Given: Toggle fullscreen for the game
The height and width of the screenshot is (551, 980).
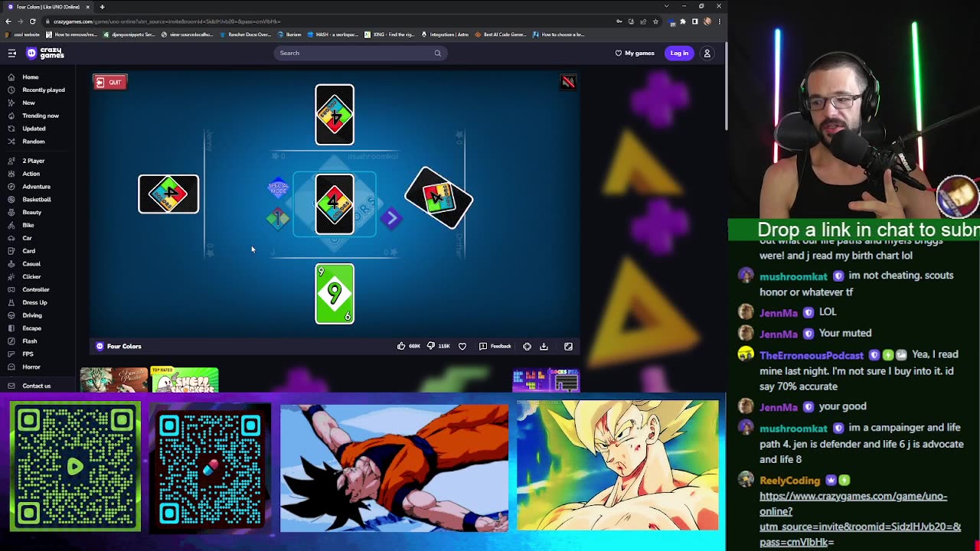Looking at the screenshot, I should 568,346.
